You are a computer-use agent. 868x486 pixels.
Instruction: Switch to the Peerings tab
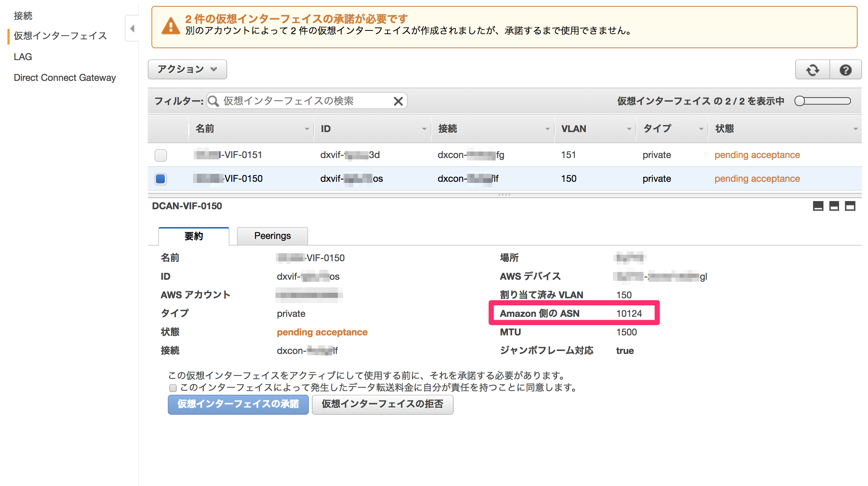(273, 236)
